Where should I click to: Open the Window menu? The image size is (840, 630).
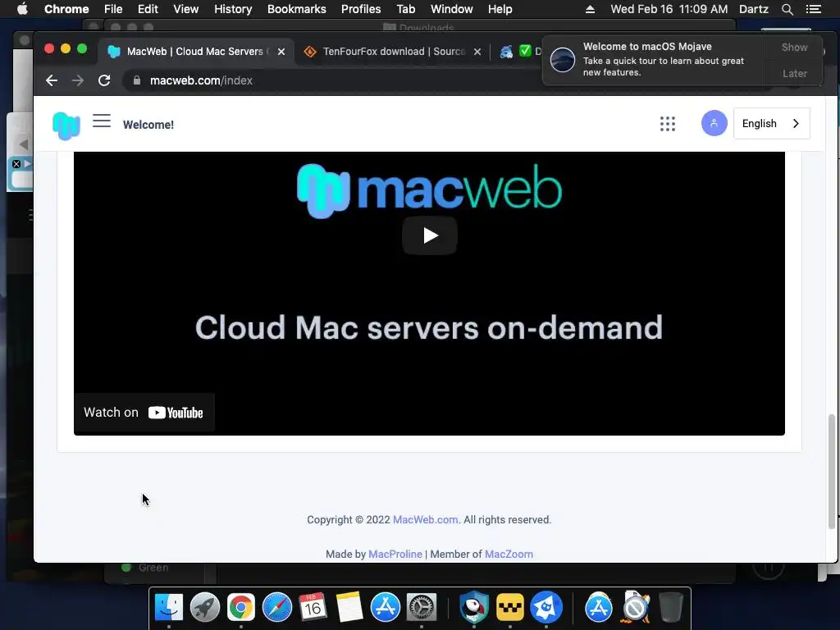coord(452,9)
